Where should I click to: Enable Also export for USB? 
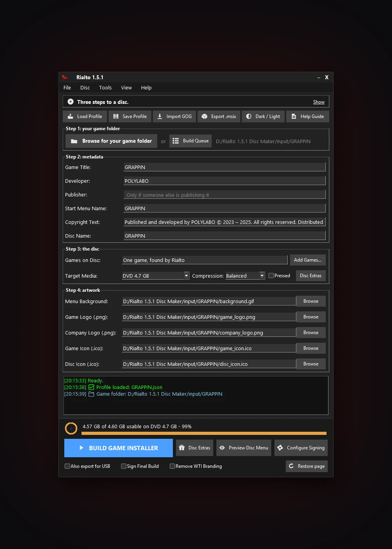(x=67, y=466)
